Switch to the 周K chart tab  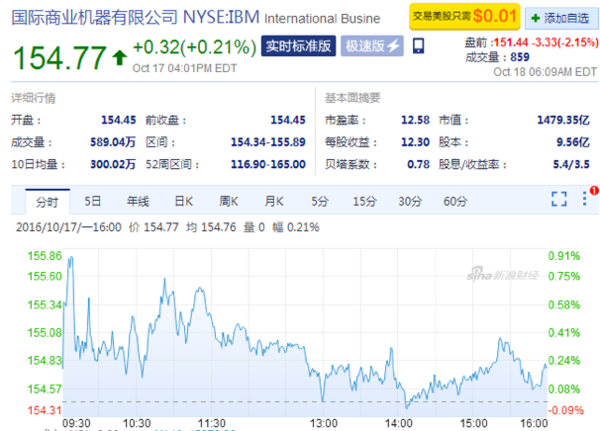click(228, 201)
